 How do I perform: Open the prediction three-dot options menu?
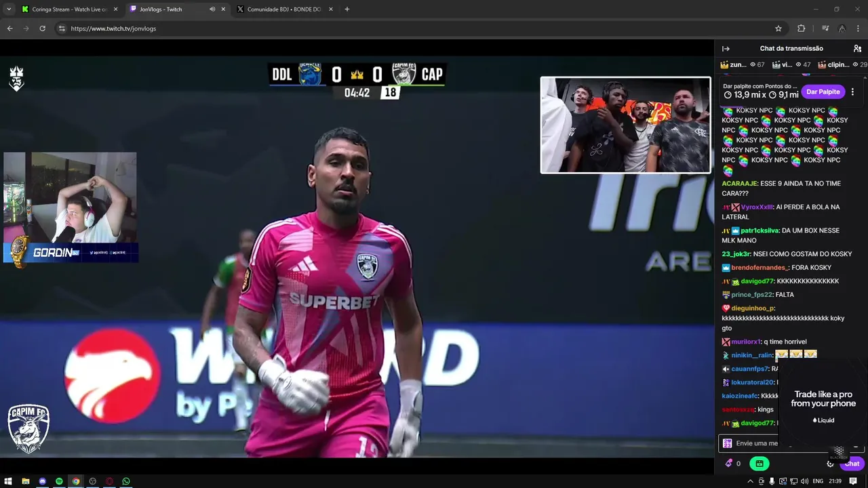coord(852,91)
